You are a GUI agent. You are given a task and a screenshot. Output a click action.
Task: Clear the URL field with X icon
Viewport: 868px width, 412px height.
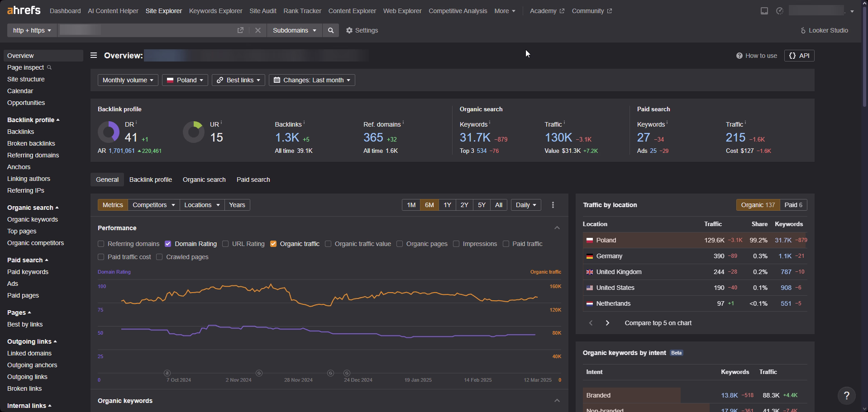258,30
